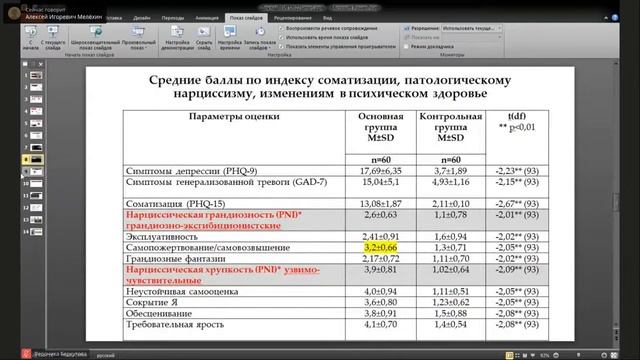Toggle Use Timings checkbox
640x360 pixels.
click(x=282, y=37)
